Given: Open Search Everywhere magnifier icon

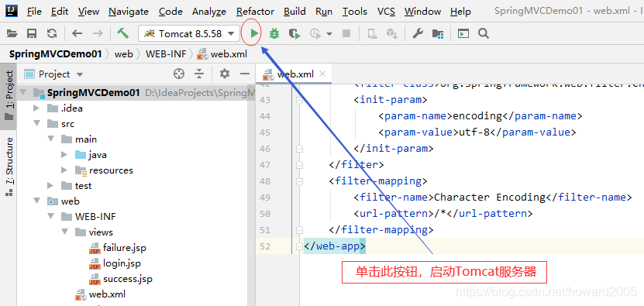Looking at the screenshot, I should pos(484,33).
